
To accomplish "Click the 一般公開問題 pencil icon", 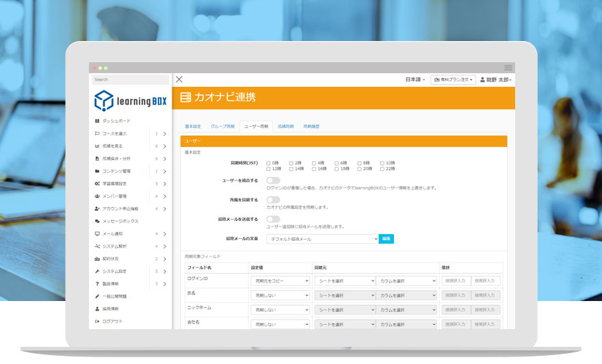I will 97,296.
